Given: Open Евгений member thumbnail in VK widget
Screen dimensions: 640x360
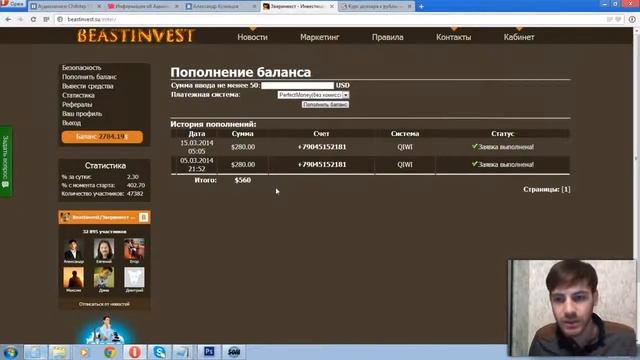Looking at the screenshot, I should tap(104, 249).
